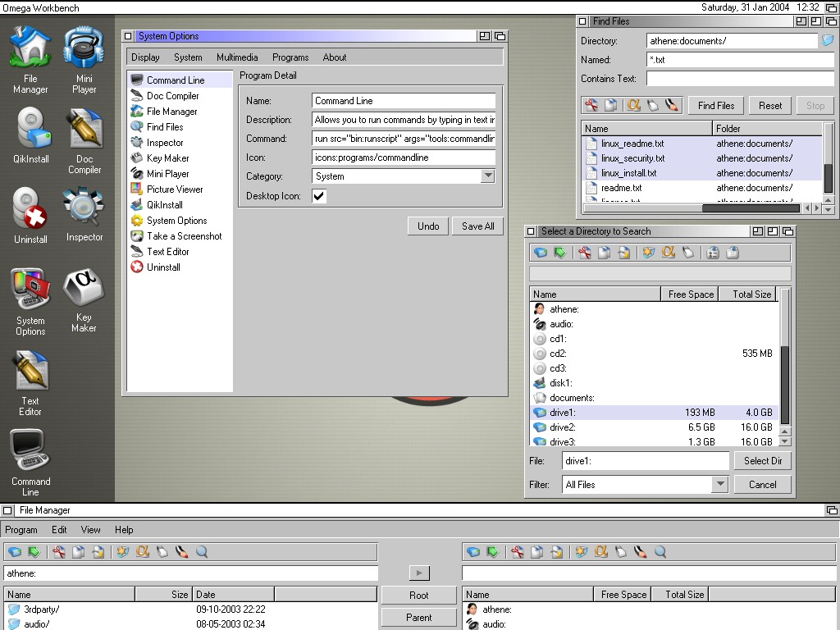Click the drive icon in Select Directory toolbar
Viewport: 840px width, 630px height.
pos(541,253)
